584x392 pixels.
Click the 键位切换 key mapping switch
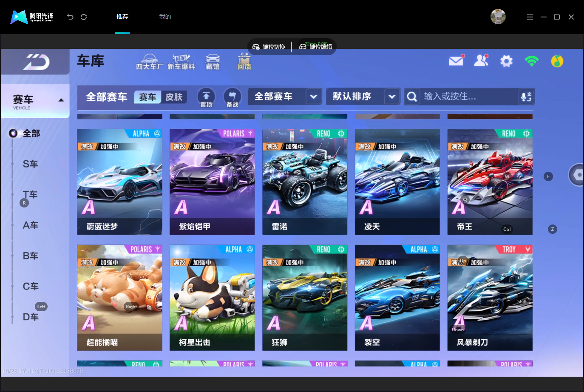point(269,47)
